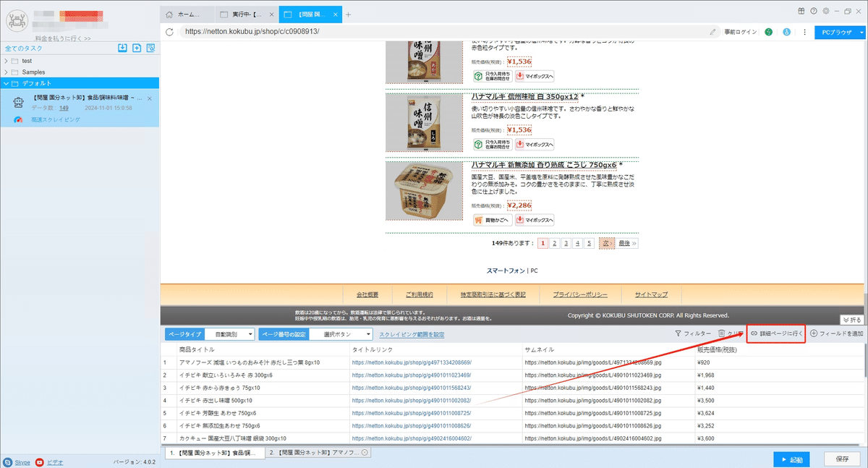Click the robot icon of the 問屋 国分ネット卸 task
Viewport: 868px width, 468px height.
[19, 102]
